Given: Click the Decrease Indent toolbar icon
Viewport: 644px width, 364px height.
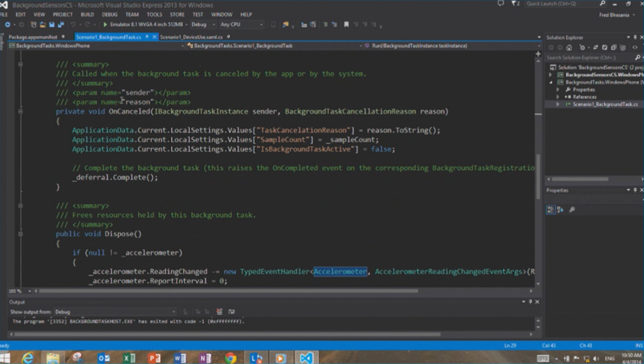Looking at the screenshot, I should tap(304, 25).
